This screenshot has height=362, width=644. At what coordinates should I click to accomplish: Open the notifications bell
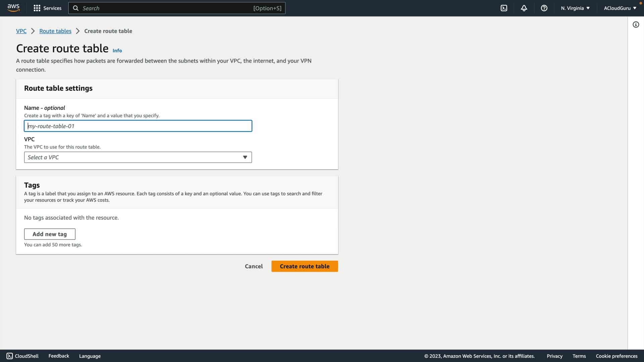tap(524, 8)
